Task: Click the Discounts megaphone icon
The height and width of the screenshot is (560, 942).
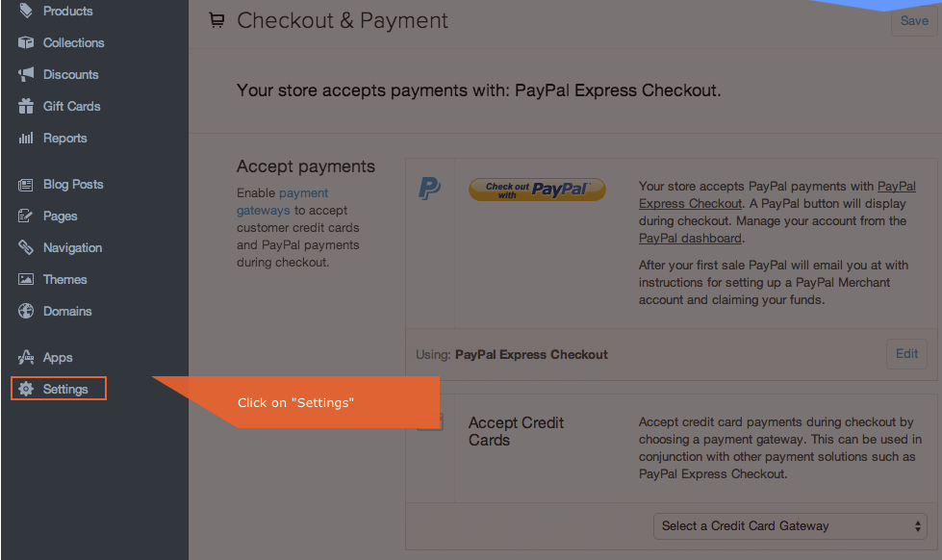Action: [26, 75]
